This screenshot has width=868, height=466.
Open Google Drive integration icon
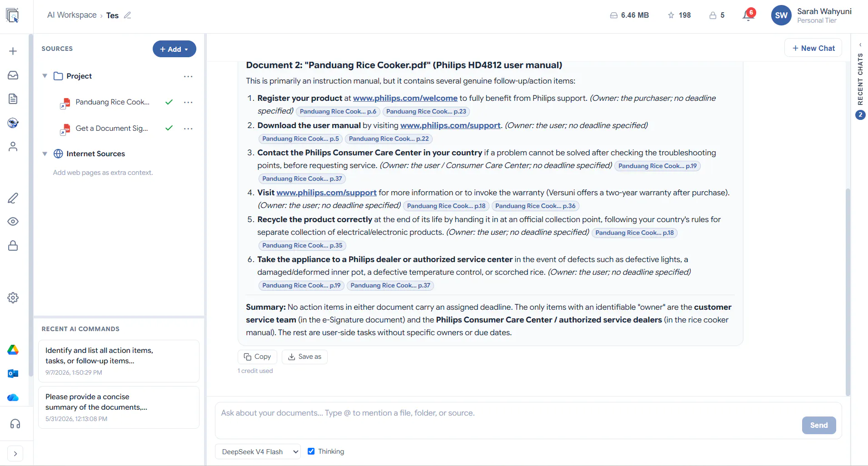pos(13,350)
